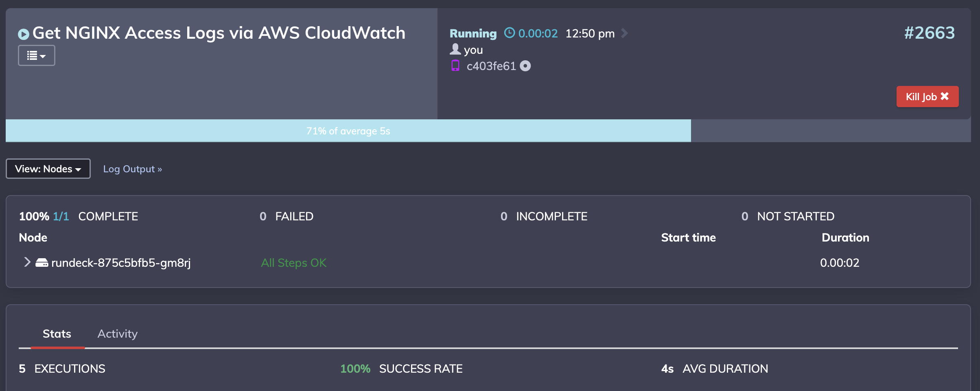Click the clock icon next to elapsed time
The image size is (980, 391).
(x=510, y=33)
